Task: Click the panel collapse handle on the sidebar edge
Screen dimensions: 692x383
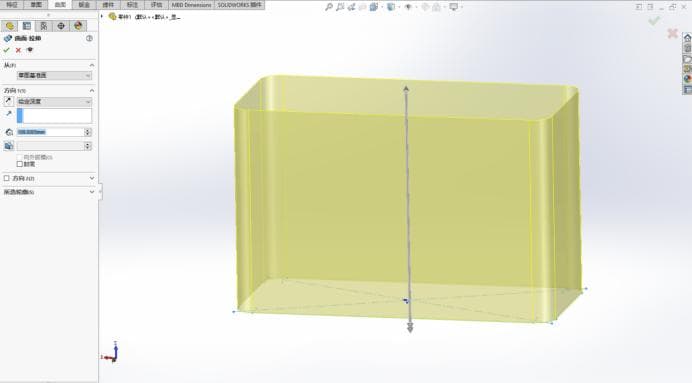Action: [x=100, y=192]
